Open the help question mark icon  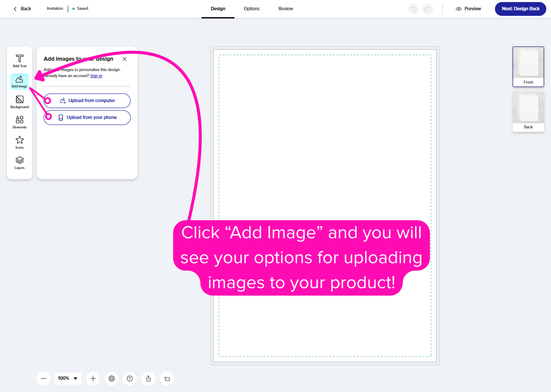click(x=130, y=378)
